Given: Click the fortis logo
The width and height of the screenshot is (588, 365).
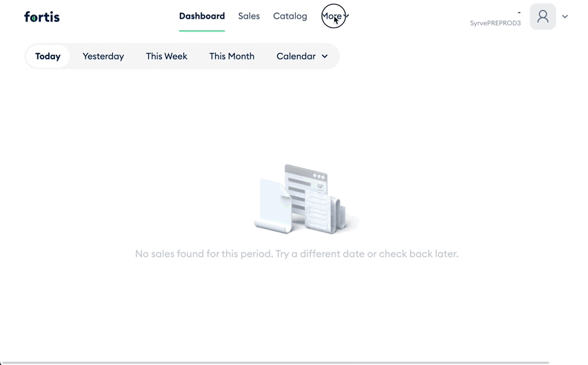Looking at the screenshot, I should [41, 17].
